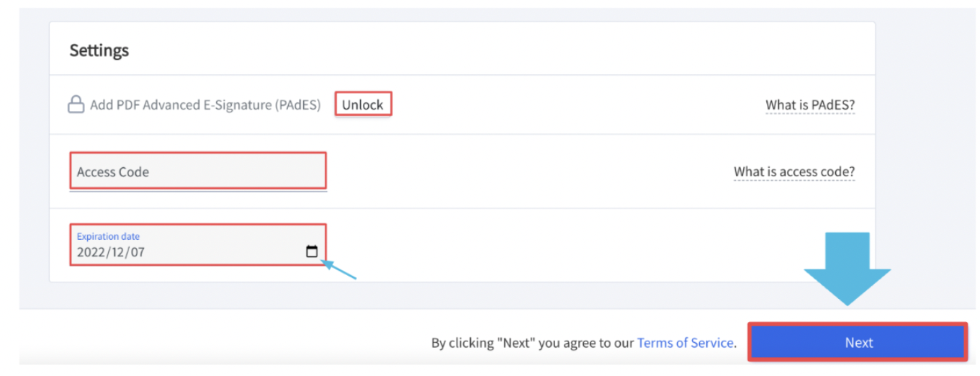Click the empty space right of expiration date

pyautogui.click(x=598, y=245)
